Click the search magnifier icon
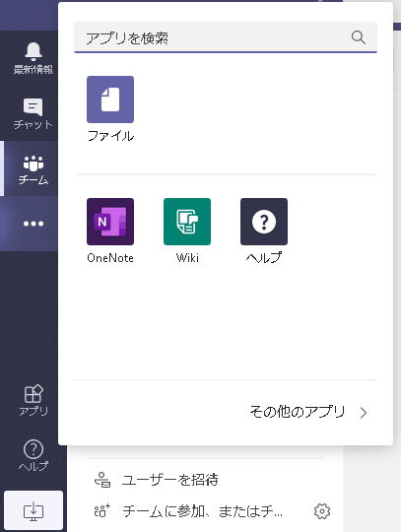 (359, 37)
